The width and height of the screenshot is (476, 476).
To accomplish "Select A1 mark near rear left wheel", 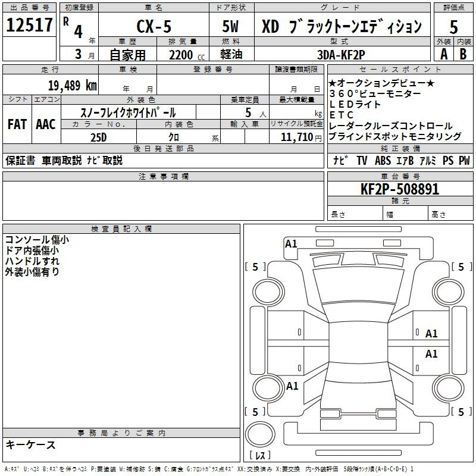I will coord(292,386).
